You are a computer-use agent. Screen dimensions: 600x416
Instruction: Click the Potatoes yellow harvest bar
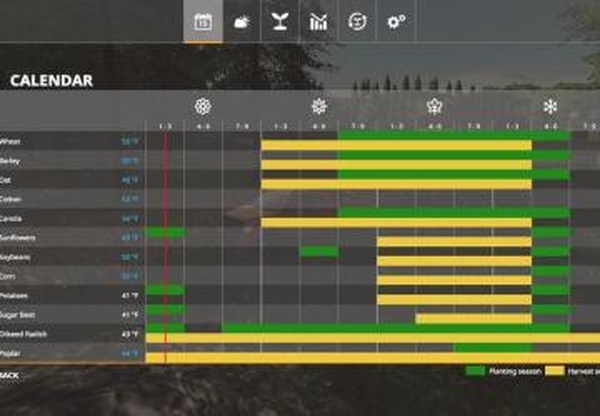coord(454,300)
